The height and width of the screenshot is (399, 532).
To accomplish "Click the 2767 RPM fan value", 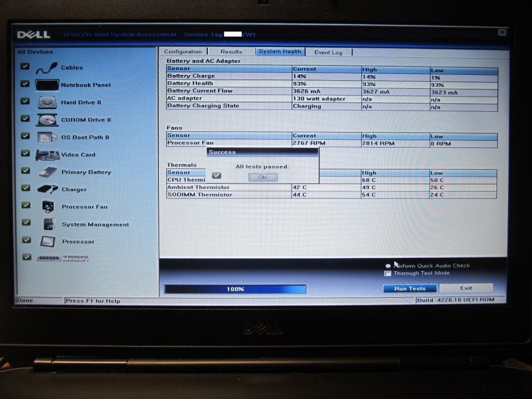I will click(309, 143).
